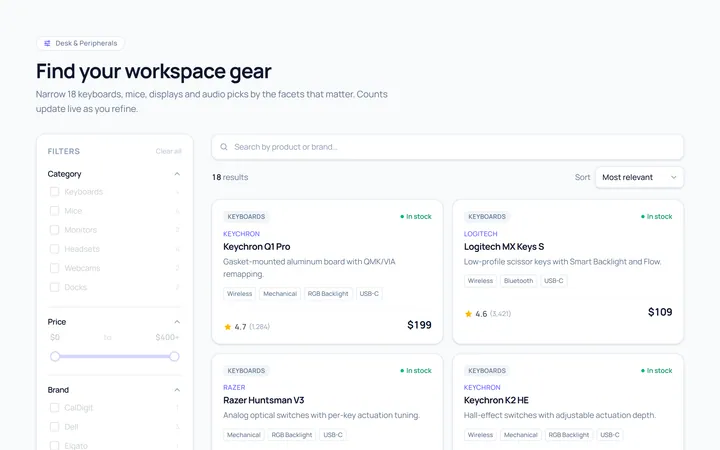Check the Headsets category checkbox
The height and width of the screenshot is (450, 720).
tap(54, 249)
